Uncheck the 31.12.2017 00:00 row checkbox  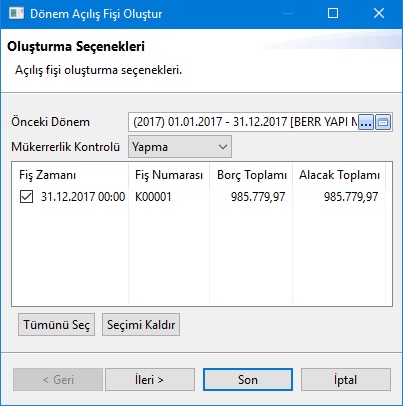point(26,197)
